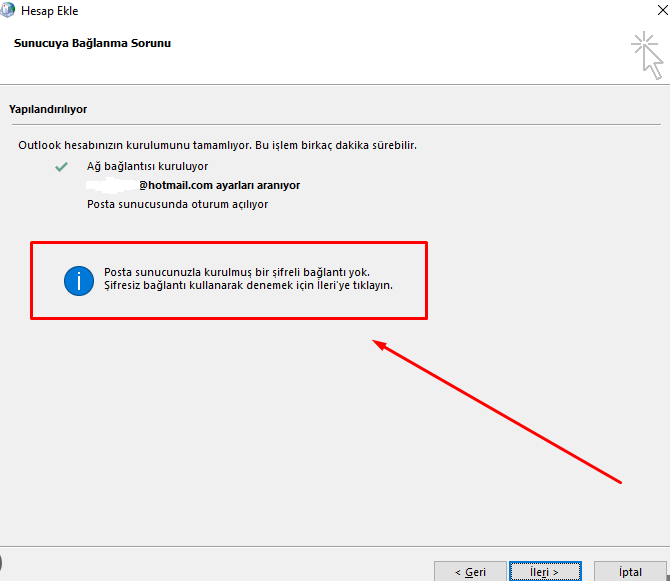The image size is (670, 581).
Task: Click the red arrow annotation tip
Action: (376, 342)
